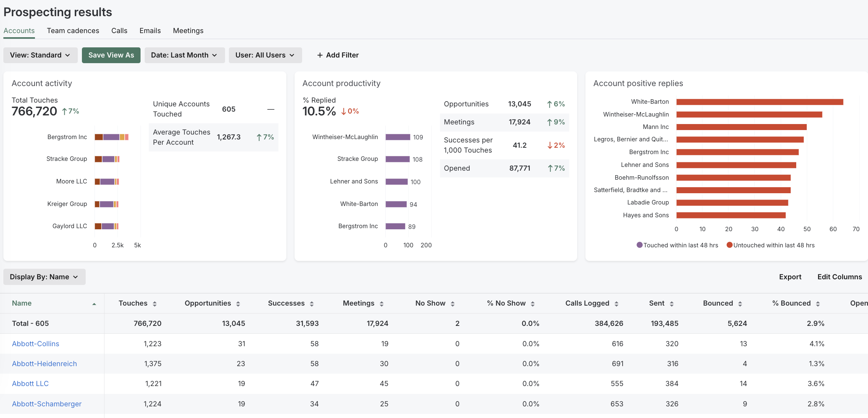Screen dimensions: 868x418
Task: Click the Export button
Action: click(790, 277)
